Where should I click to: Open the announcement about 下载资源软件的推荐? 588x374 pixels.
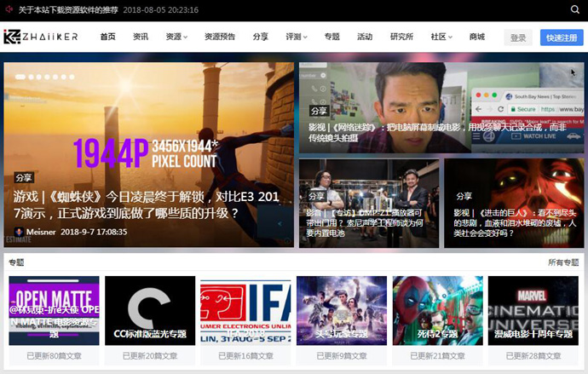(x=71, y=10)
